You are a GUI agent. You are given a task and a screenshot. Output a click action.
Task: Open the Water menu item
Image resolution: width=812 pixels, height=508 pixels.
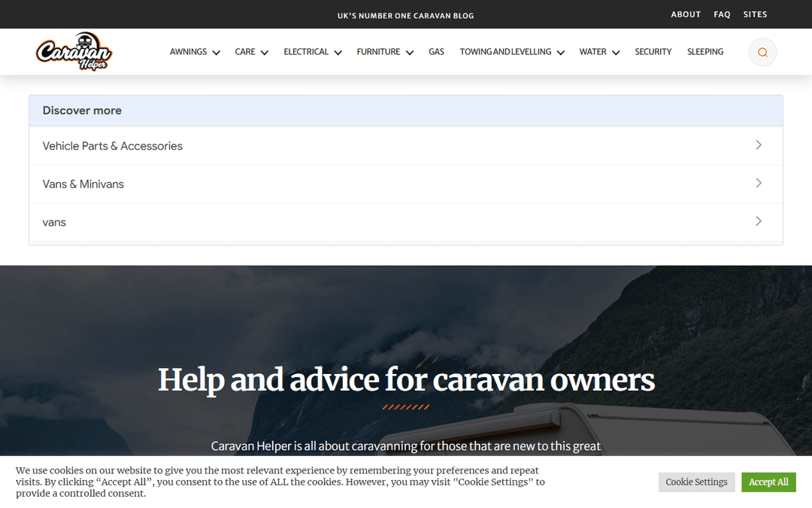(593, 52)
